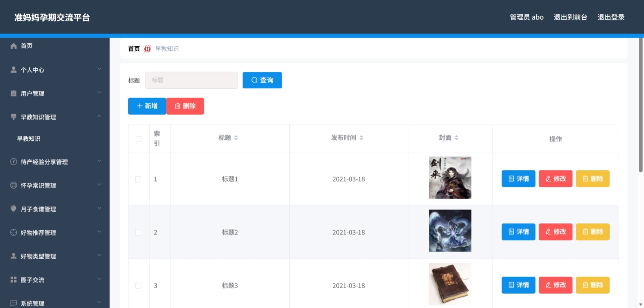Click the circle icon beside 怀孕常识管理
The width and height of the screenshot is (644, 308).
click(14, 185)
